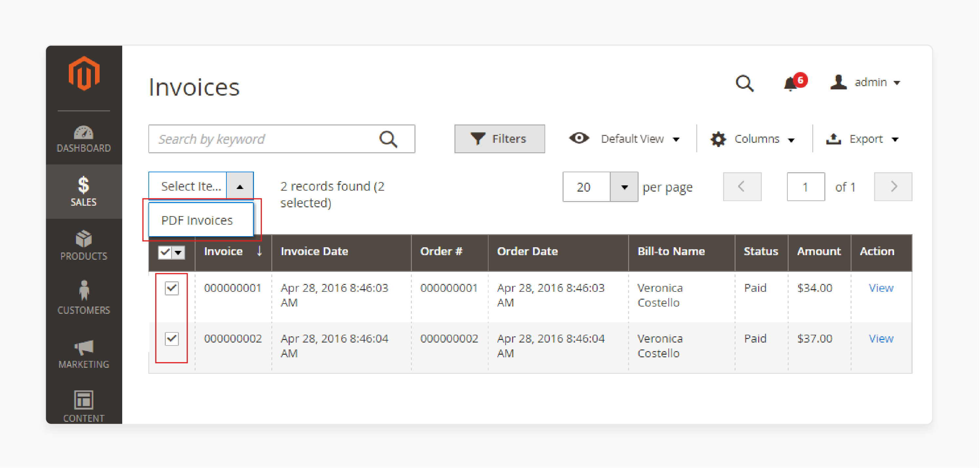Viewport: 980px width, 468px height.
Task: Click the keyword search magnifier icon
Action: point(388,139)
